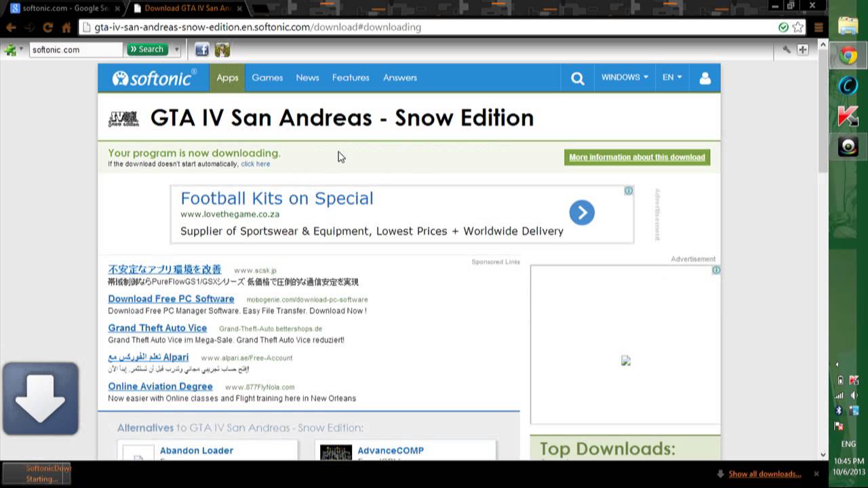Close the softonic.com Google Search tab
Image resolution: width=868 pixels, height=488 pixels.
(116, 9)
